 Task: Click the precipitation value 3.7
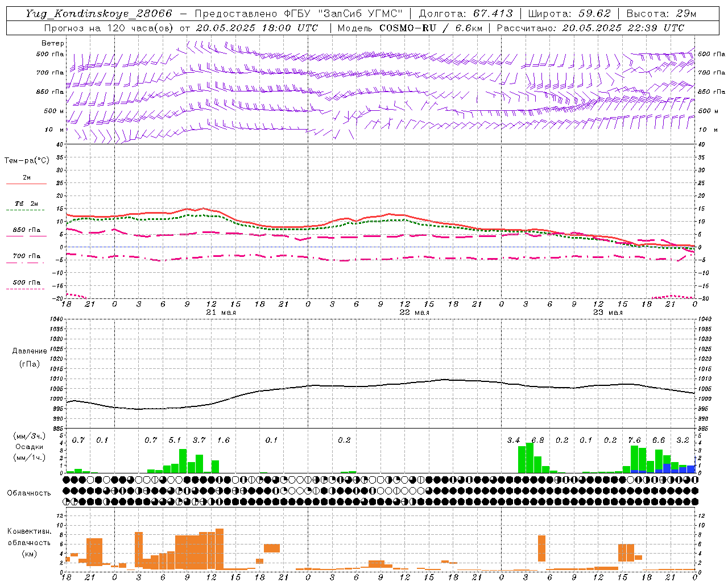coord(199,440)
